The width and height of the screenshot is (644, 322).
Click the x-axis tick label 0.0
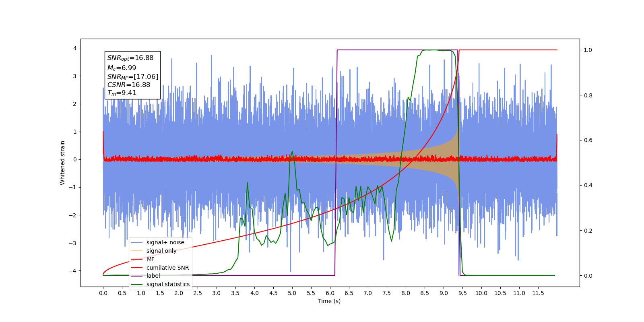[x=103, y=293]
